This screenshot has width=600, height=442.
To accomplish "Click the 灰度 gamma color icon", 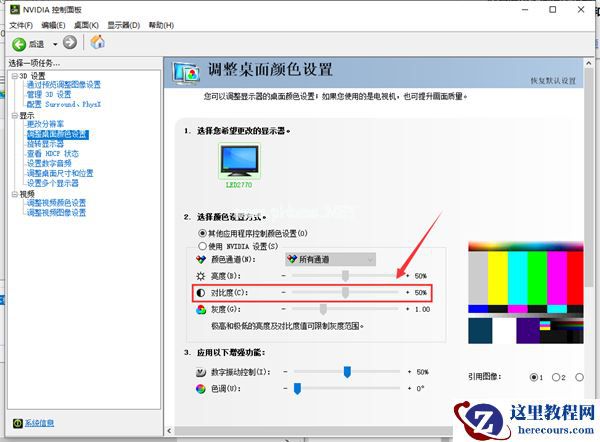I will pos(201,309).
